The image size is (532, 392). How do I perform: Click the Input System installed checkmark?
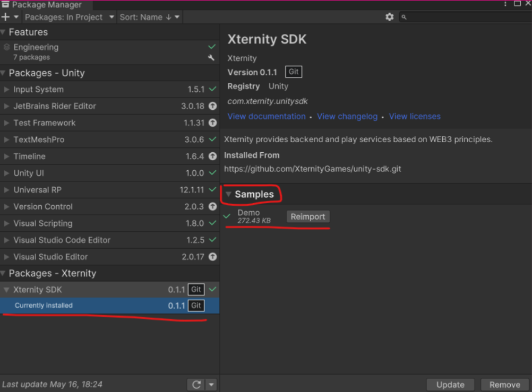click(x=212, y=89)
